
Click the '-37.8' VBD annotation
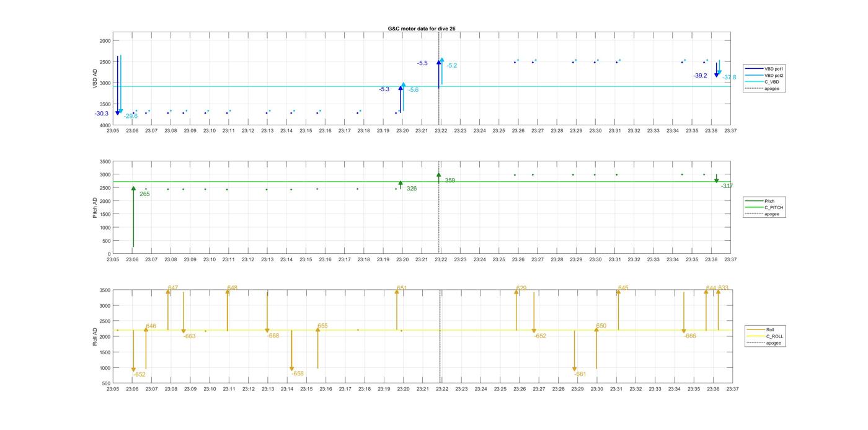pos(729,78)
